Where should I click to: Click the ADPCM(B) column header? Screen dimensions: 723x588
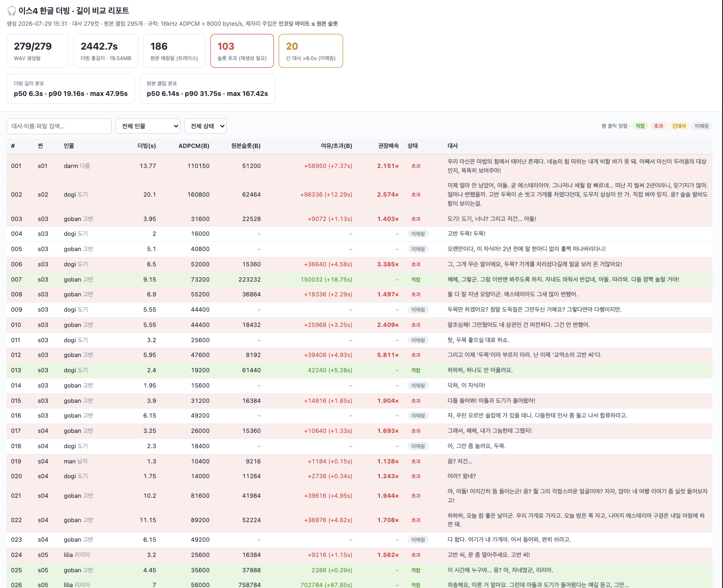pyautogui.click(x=194, y=146)
